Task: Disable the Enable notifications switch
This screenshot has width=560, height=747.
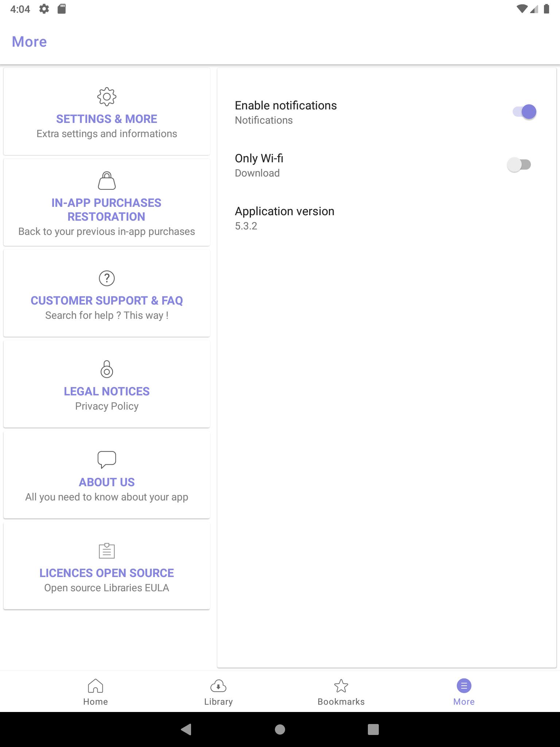Action: pos(524,112)
